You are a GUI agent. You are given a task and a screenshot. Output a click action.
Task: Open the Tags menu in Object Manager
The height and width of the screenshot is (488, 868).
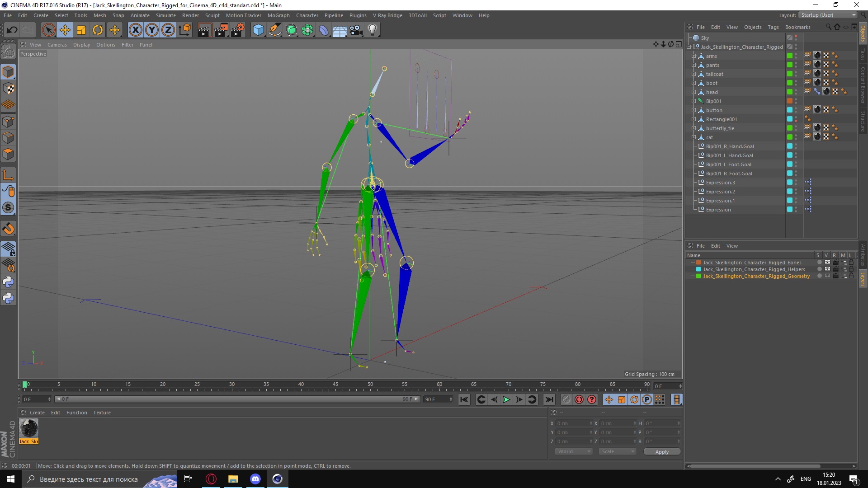[773, 27]
